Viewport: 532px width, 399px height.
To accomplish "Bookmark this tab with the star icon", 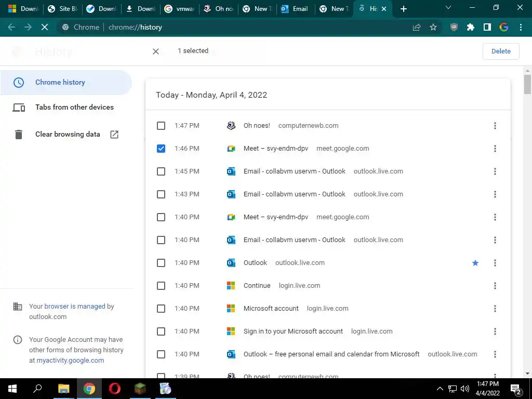I will point(433,27).
